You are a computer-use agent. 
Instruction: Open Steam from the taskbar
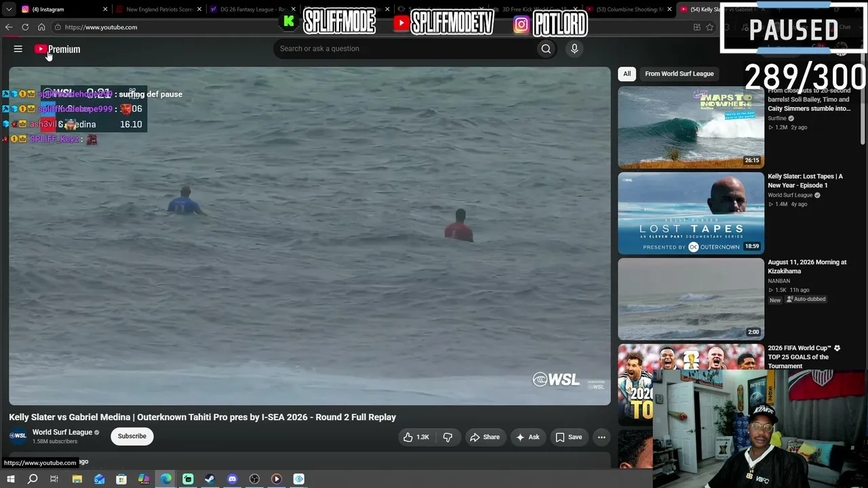pos(210,479)
